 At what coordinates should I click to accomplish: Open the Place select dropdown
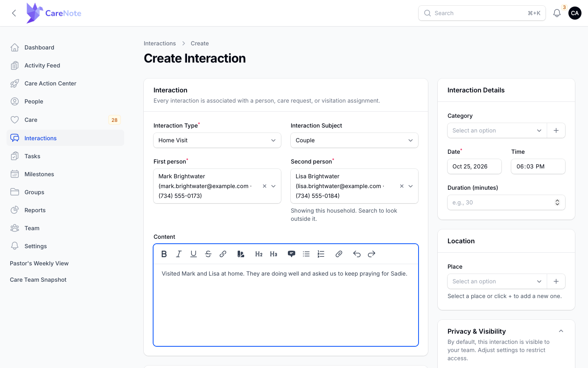497,281
